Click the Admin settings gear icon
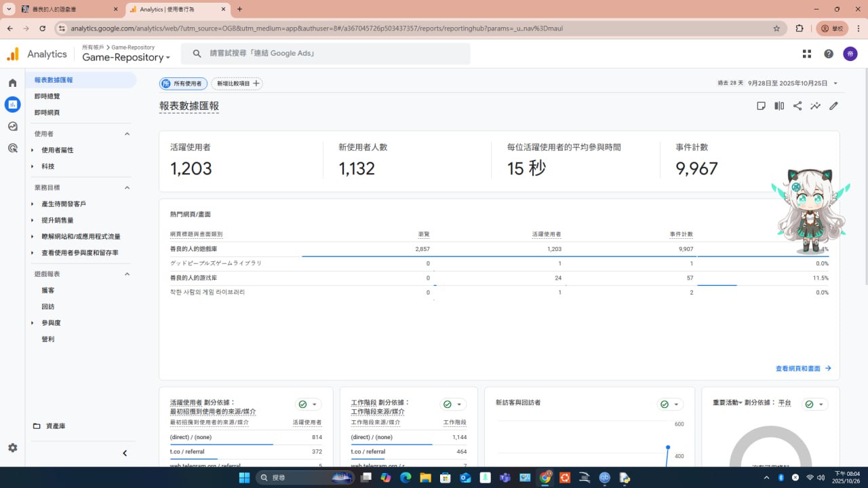 pyautogui.click(x=12, y=448)
